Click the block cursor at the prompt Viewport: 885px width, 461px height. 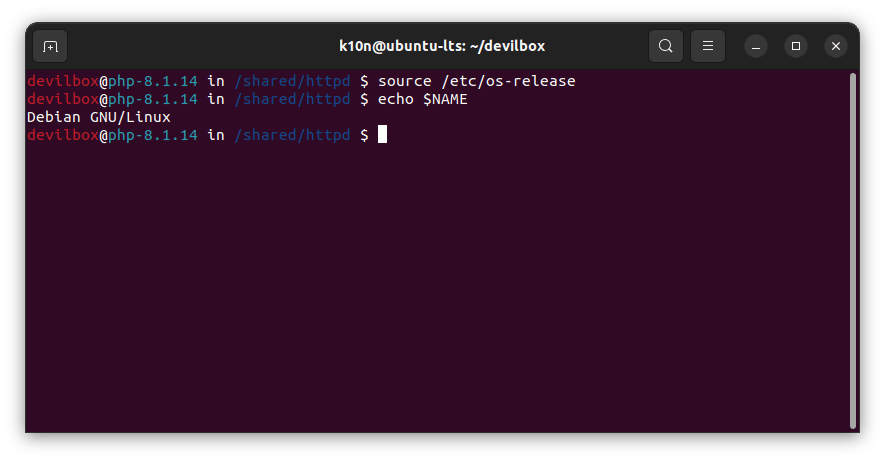coord(382,135)
